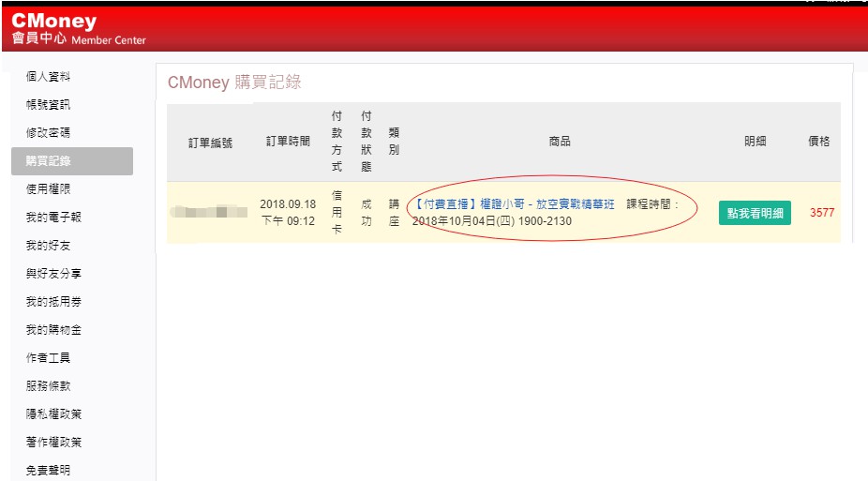
Task: Open 我的抵用券 sidebar link
Action: (x=53, y=302)
